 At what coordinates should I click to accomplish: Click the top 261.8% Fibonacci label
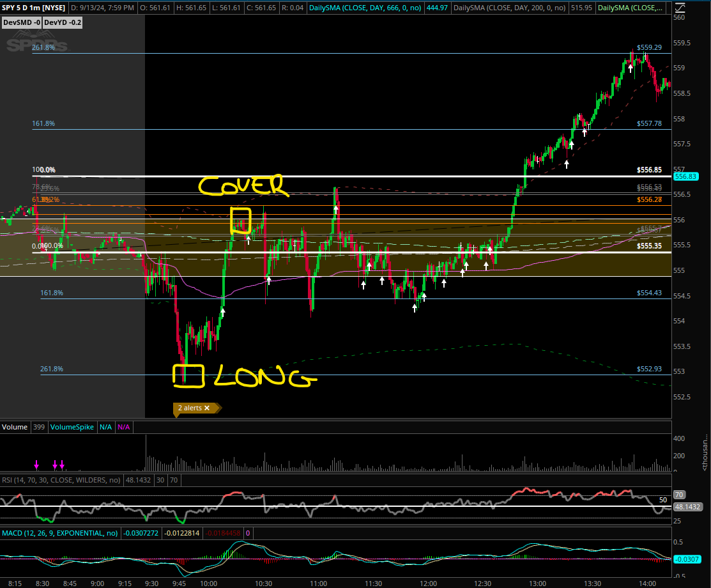tap(43, 47)
